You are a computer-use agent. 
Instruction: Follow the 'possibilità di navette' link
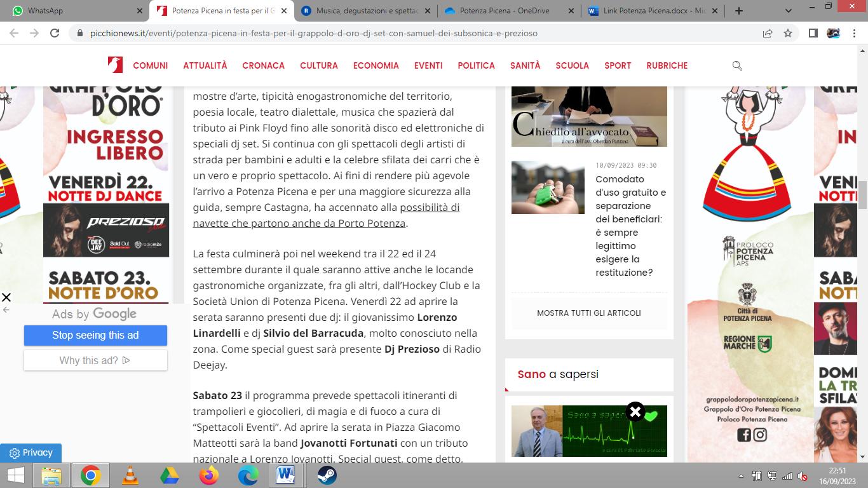(x=326, y=215)
